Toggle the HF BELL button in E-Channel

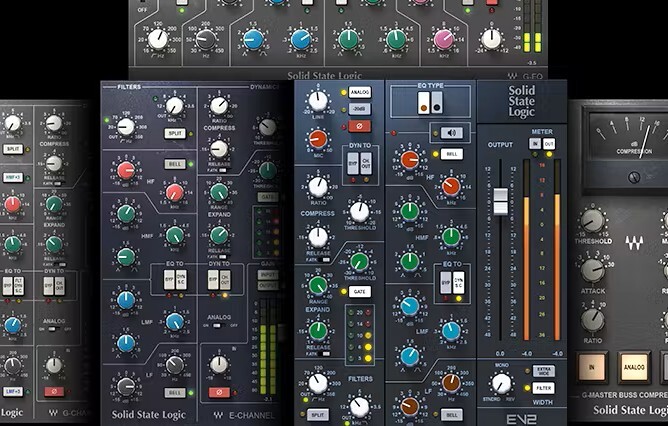(x=175, y=164)
